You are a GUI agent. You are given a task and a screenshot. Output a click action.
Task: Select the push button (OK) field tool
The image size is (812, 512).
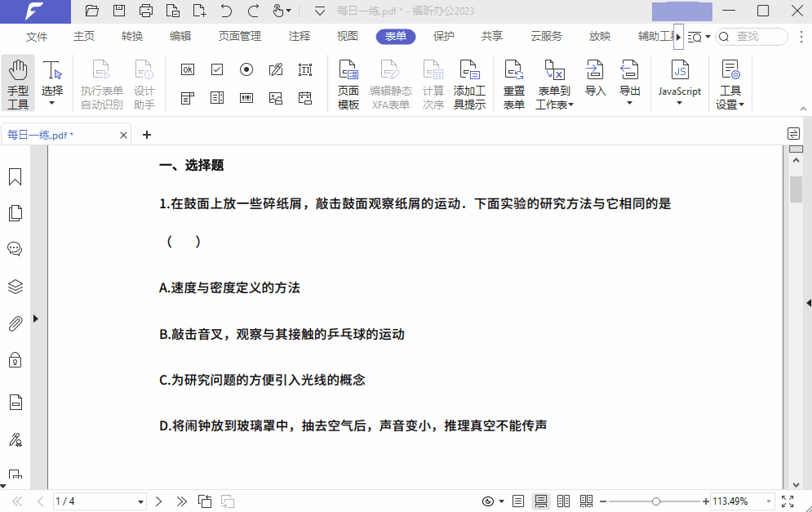pos(187,69)
